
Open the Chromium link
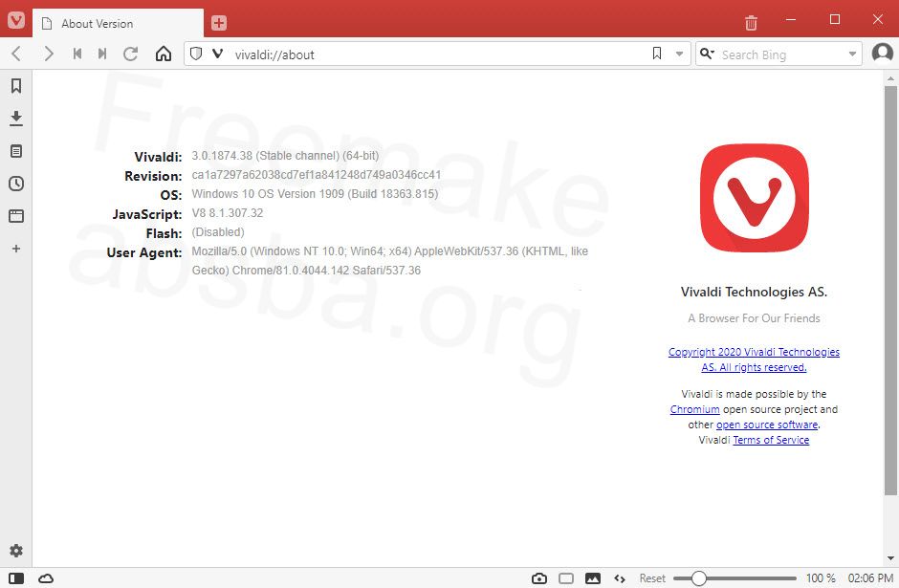pos(695,409)
